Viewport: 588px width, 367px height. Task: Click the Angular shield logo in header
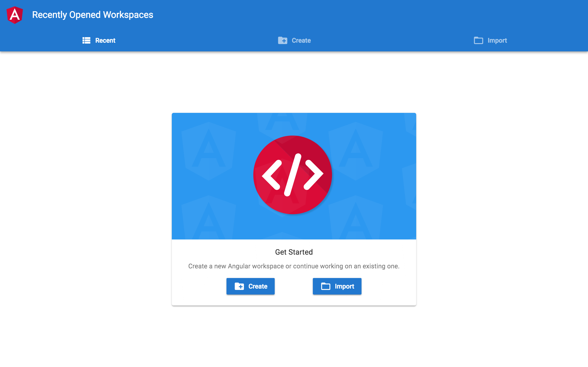[x=15, y=15]
